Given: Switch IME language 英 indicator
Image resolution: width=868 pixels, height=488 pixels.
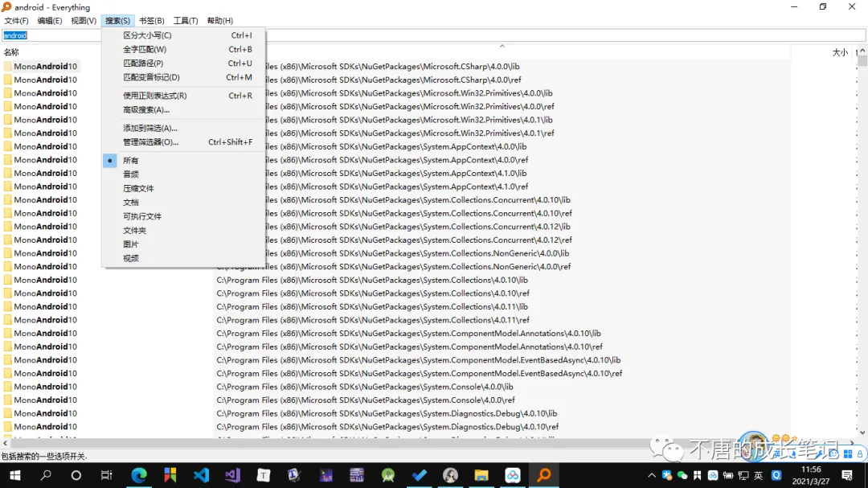Looking at the screenshot, I should 759,475.
